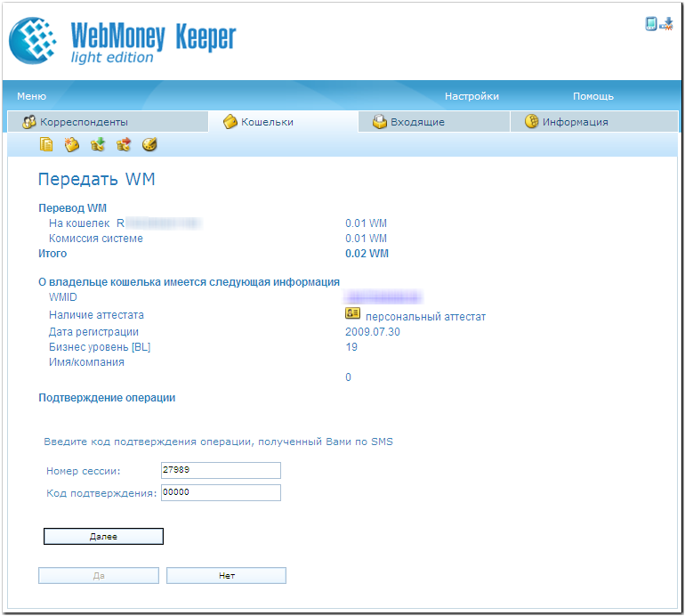Click the business level value 19
This screenshot has width=685, height=616.
coord(351,347)
